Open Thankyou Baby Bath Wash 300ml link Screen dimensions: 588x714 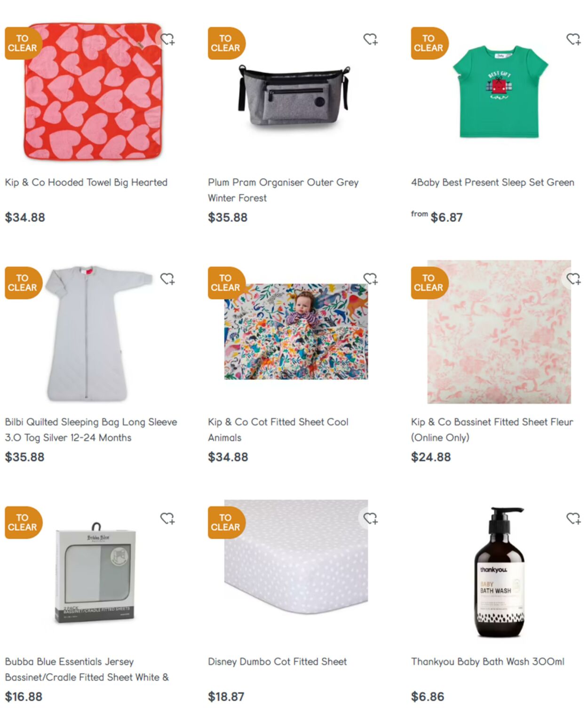(x=488, y=662)
